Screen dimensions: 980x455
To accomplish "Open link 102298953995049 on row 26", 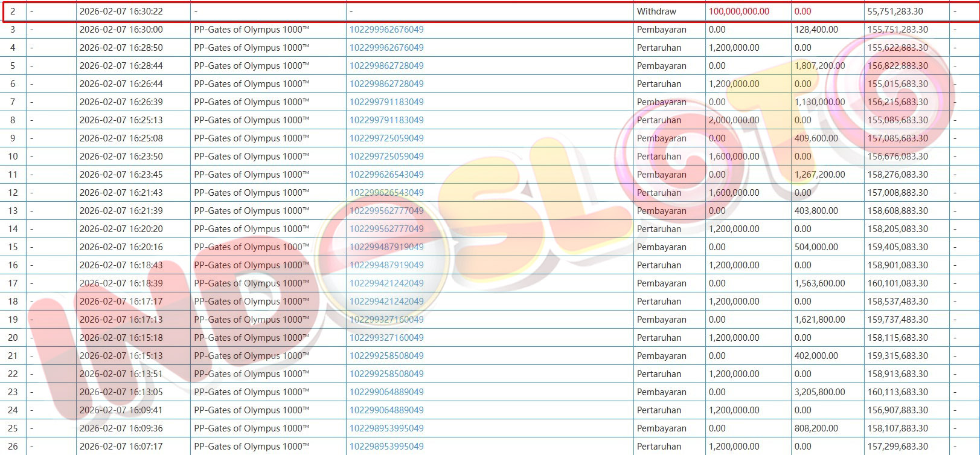I will click(x=386, y=447).
